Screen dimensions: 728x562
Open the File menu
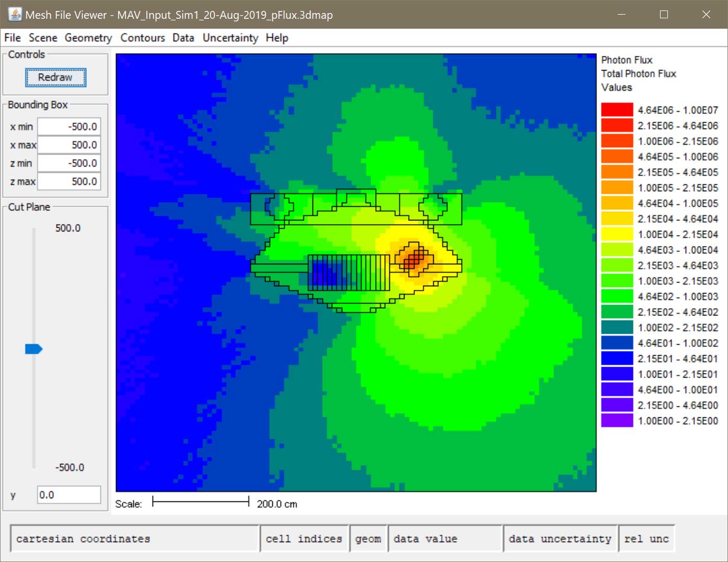(12, 38)
